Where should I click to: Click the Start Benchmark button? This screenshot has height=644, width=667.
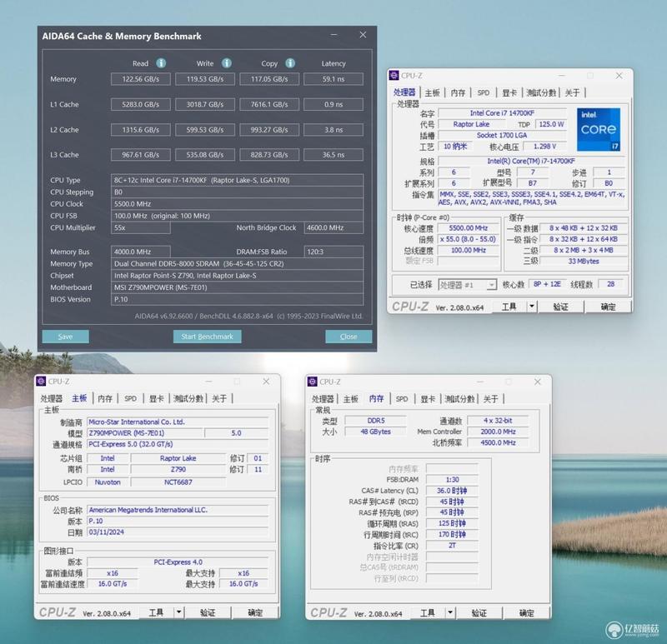click(x=207, y=337)
